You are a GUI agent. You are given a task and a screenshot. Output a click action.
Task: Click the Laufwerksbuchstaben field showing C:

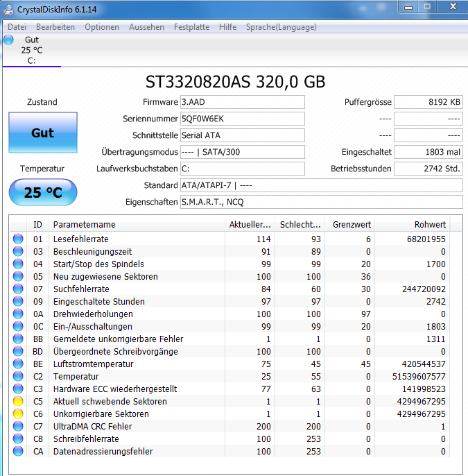pos(243,169)
